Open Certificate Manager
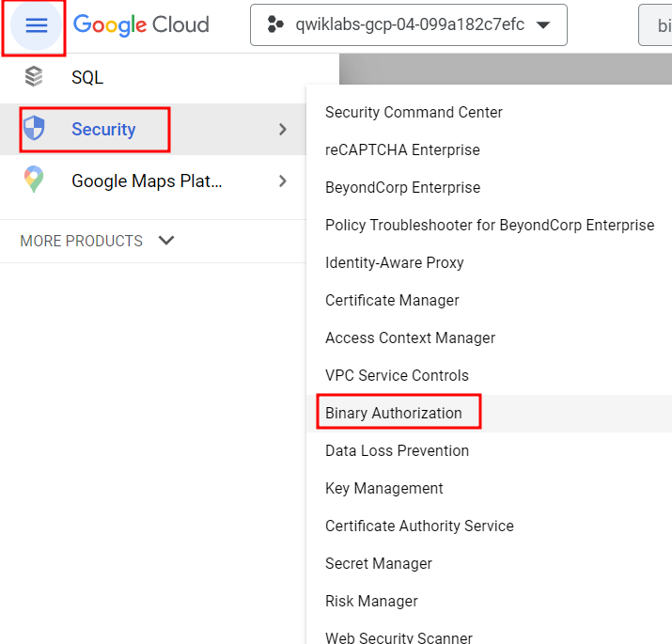The width and height of the screenshot is (672, 644). [x=392, y=301]
